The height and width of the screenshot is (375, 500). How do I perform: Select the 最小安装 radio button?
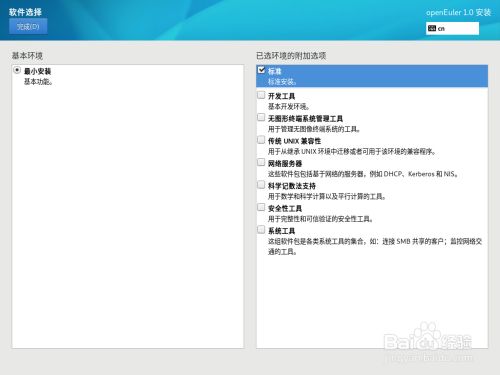[x=17, y=70]
